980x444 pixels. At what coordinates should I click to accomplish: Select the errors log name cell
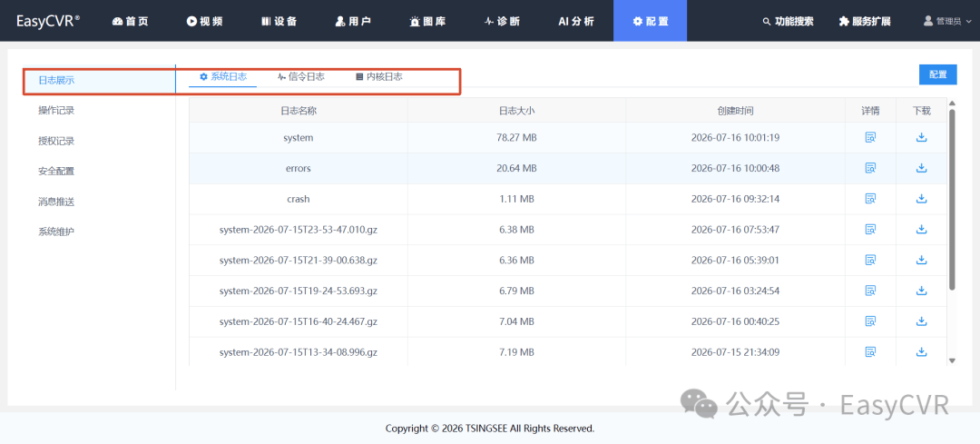pos(299,168)
